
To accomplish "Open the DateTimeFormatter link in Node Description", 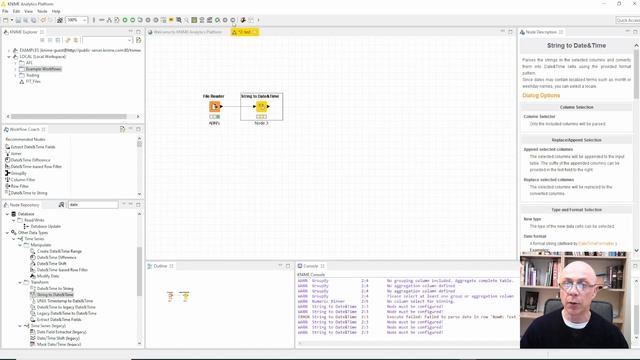I will pyautogui.click(x=596, y=243).
